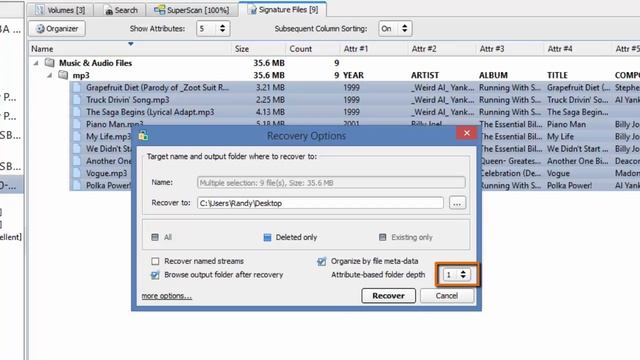This screenshot has width=640, height=360.
Task: Click the Polka Power file icon
Action: (x=77, y=185)
